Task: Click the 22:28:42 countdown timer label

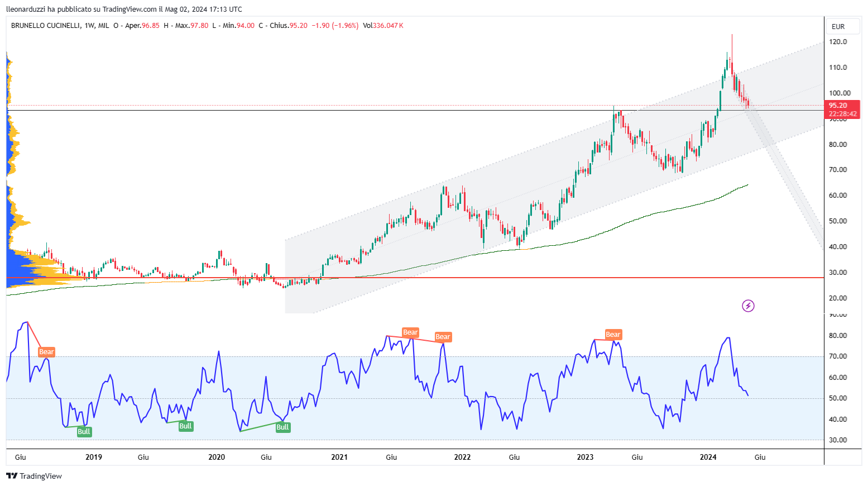Action: click(x=843, y=114)
